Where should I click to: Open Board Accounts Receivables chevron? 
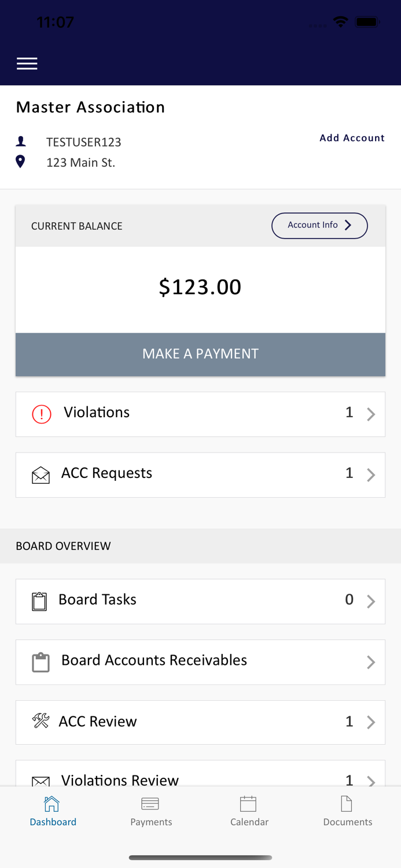[x=371, y=662]
